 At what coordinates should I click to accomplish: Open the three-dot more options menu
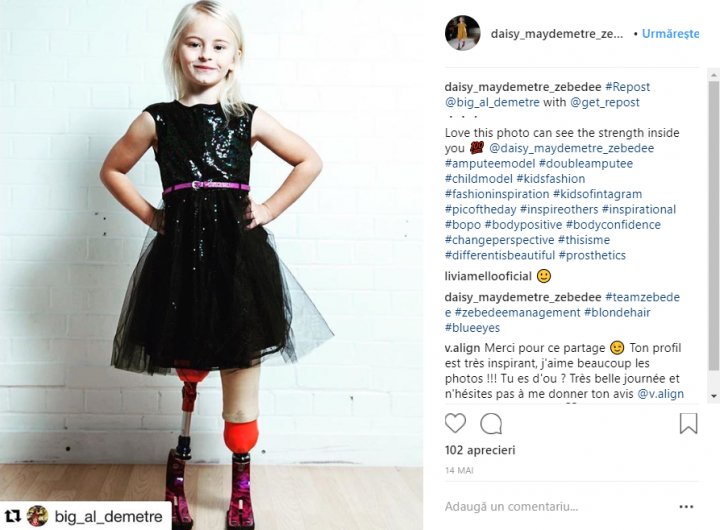(x=686, y=507)
